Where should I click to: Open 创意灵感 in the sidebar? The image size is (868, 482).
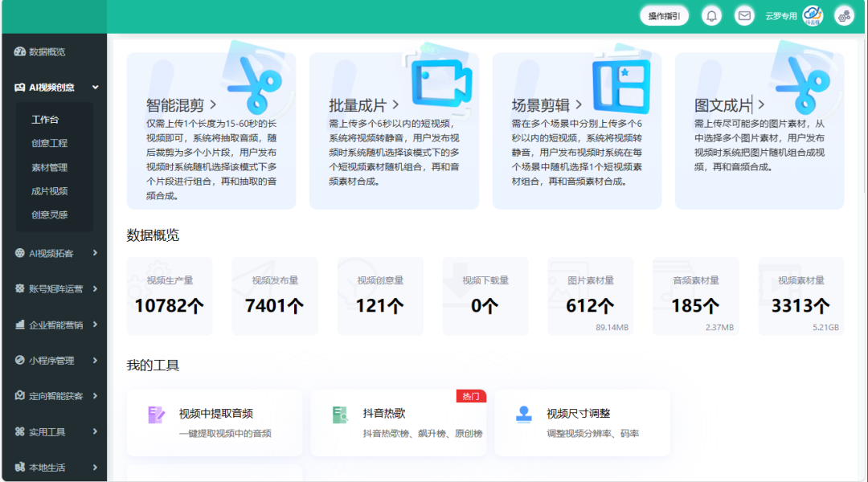point(49,214)
